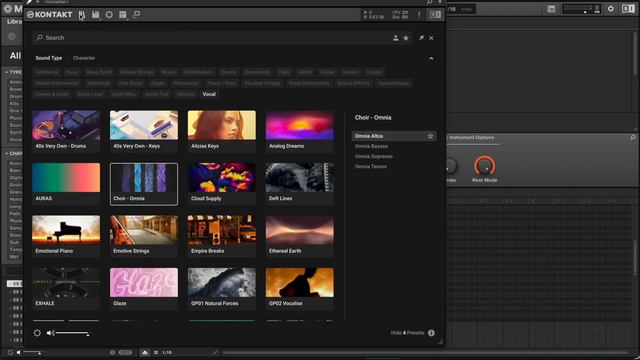Open the AURAS library thumbnail
640x360 pixels.
coord(66,184)
